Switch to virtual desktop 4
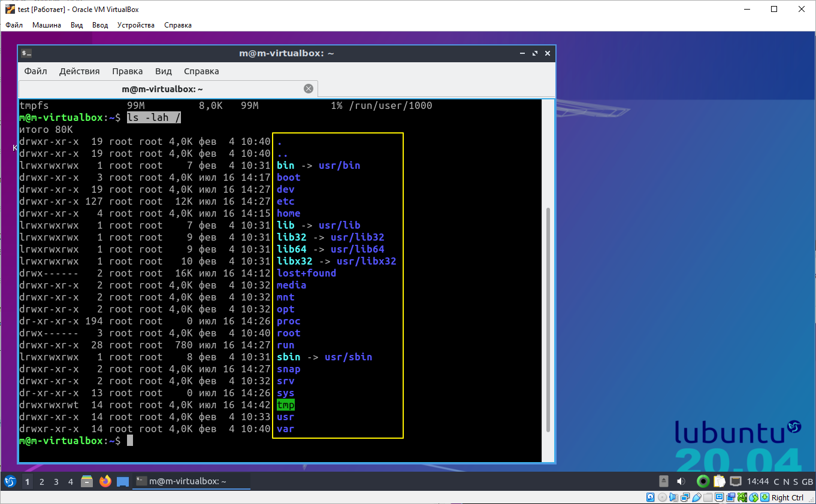The image size is (816, 504). pyautogui.click(x=71, y=481)
